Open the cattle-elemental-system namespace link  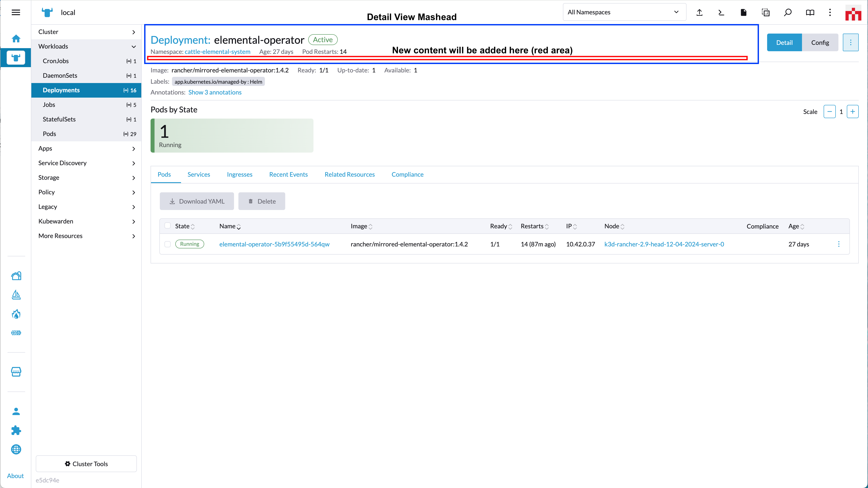[217, 52]
